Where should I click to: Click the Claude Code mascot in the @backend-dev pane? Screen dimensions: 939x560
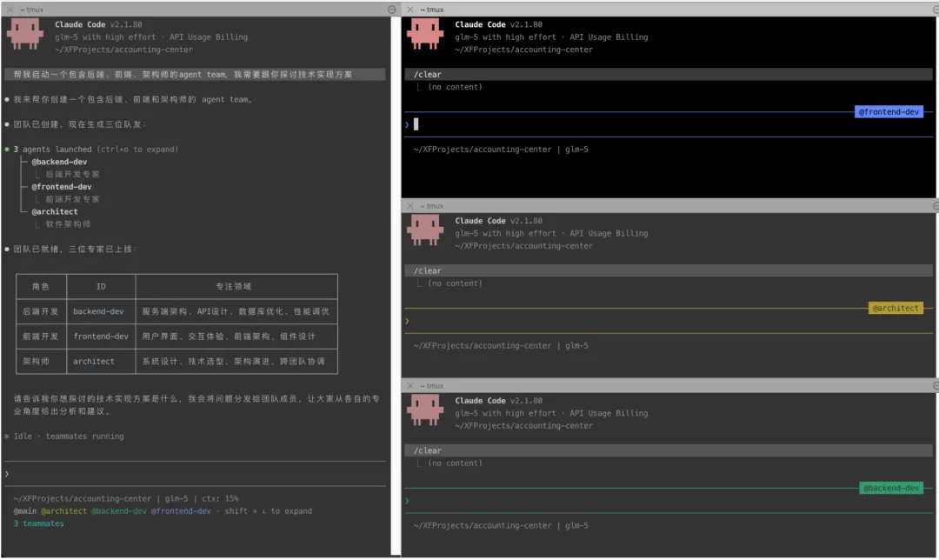[425, 410]
